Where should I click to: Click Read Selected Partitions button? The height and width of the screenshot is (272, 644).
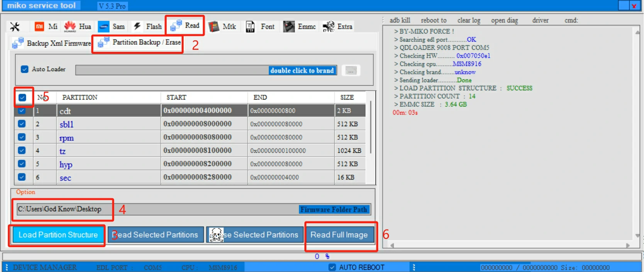pos(156,235)
